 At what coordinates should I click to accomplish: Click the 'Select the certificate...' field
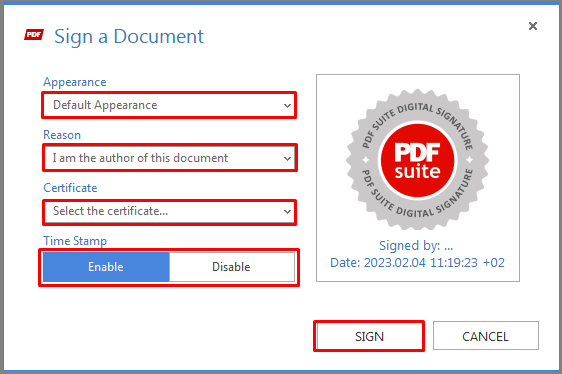pyautogui.click(x=169, y=212)
